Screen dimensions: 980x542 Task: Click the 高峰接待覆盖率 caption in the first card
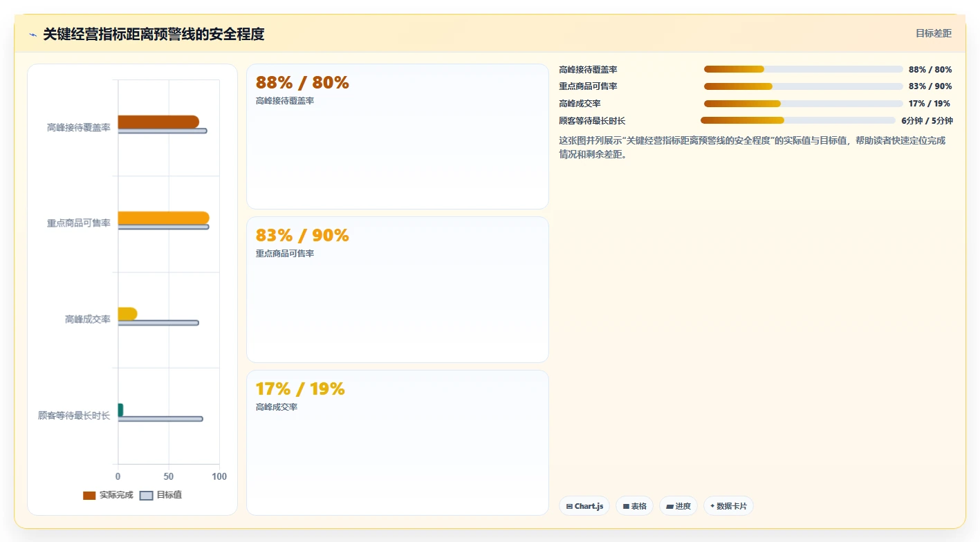285,101
